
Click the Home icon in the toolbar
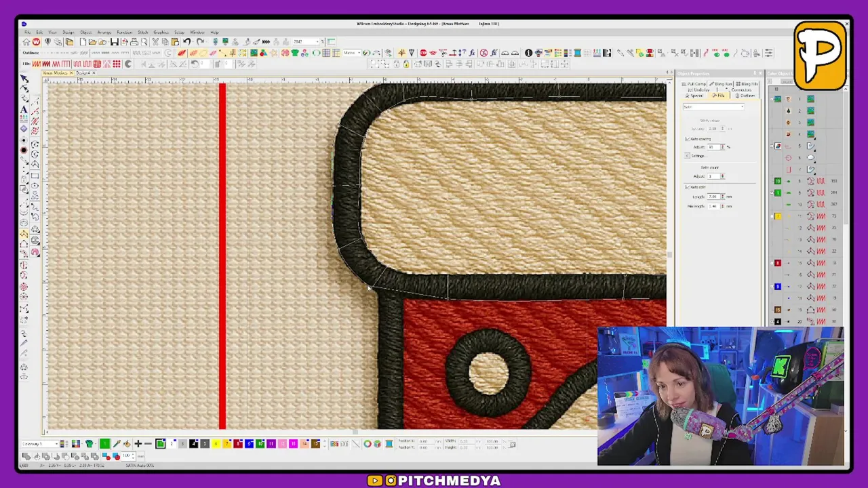[x=26, y=42]
